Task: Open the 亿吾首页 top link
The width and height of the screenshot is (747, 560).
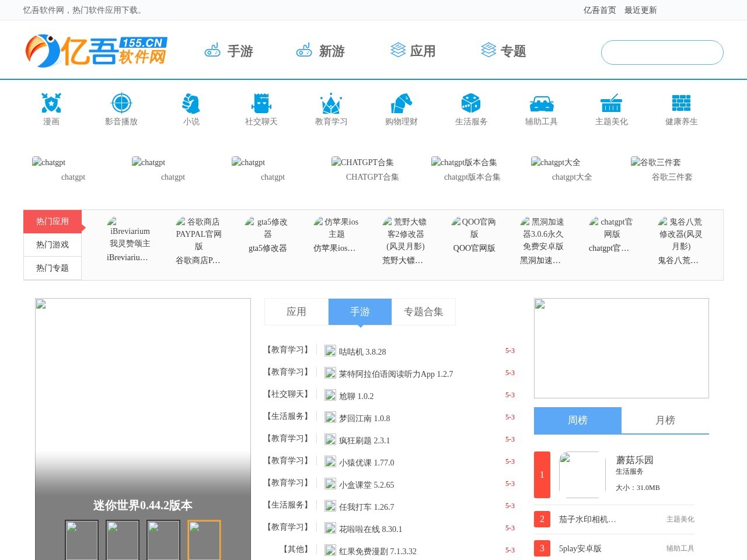Action: click(600, 10)
